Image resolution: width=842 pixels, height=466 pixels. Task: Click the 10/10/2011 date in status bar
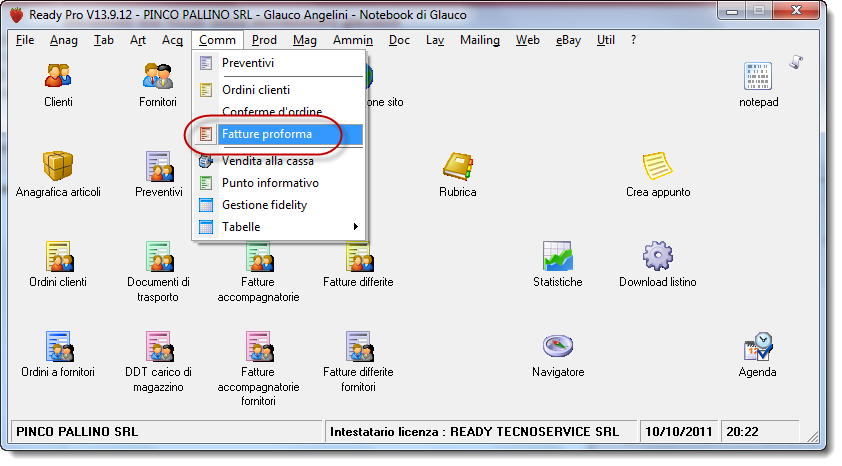click(679, 432)
